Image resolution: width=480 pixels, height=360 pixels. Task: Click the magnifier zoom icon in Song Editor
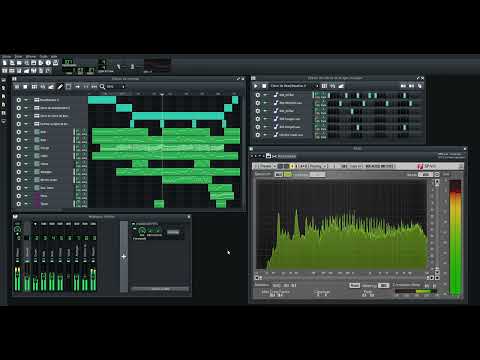point(102,87)
